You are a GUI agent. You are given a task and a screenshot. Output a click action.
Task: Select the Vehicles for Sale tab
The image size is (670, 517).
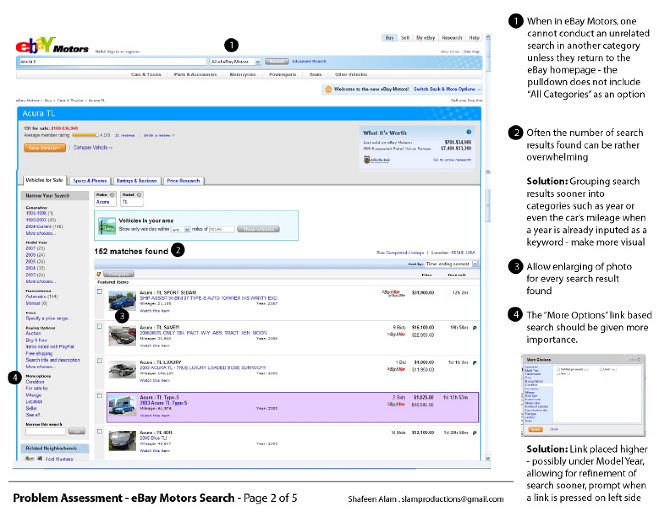click(44, 180)
